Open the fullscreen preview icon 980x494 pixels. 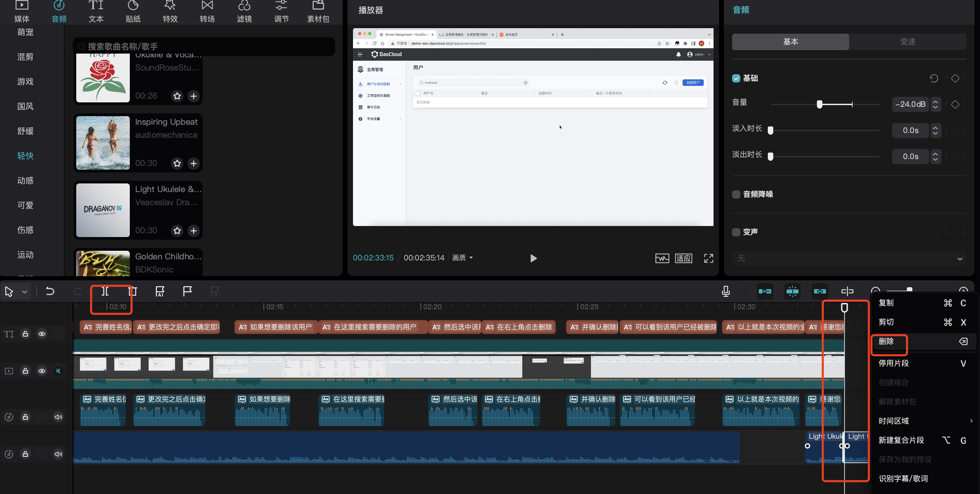708,258
